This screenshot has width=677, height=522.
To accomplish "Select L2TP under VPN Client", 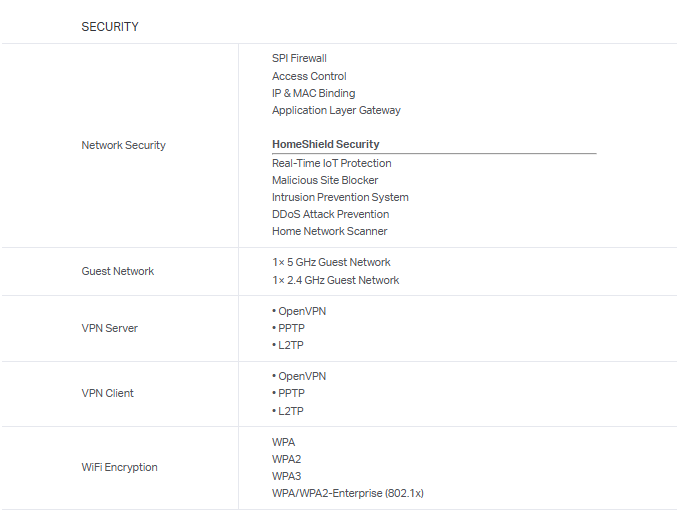I will click(290, 411).
